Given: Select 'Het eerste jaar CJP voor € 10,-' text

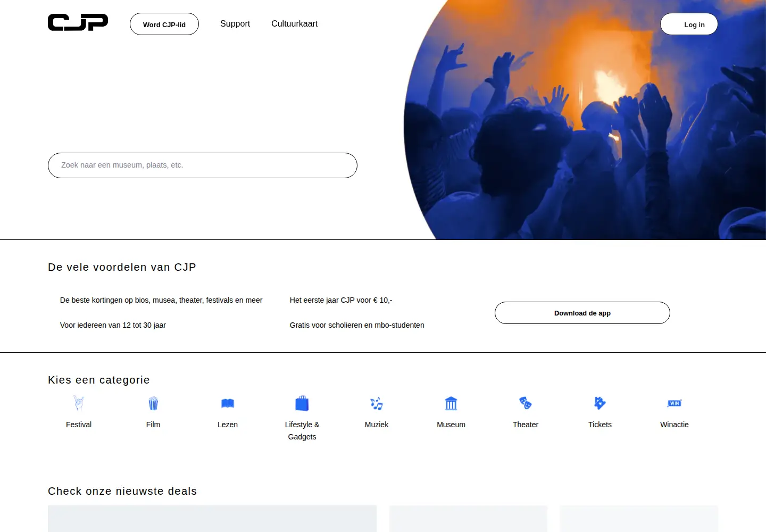Looking at the screenshot, I should (x=341, y=300).
